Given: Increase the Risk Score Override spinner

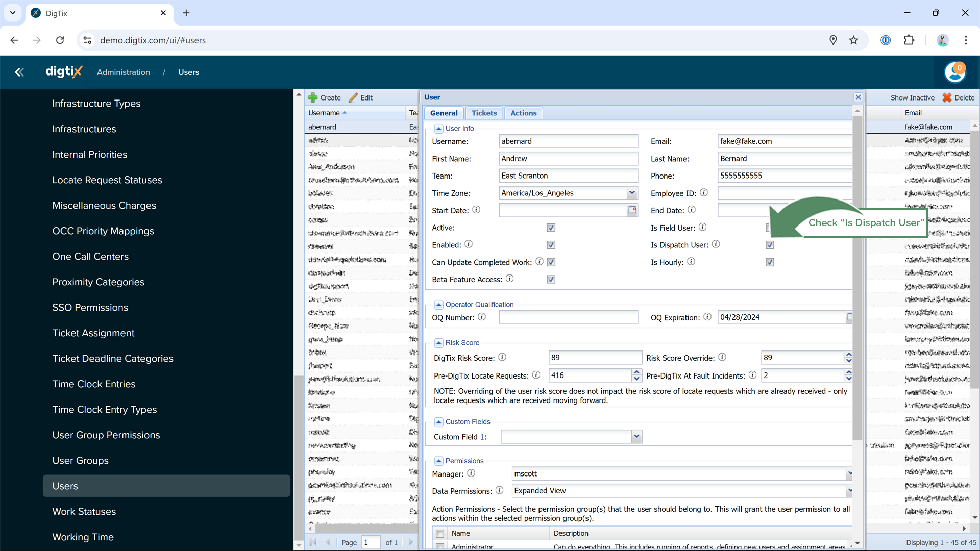Looking at the screenshot, I should click(848, 355).
